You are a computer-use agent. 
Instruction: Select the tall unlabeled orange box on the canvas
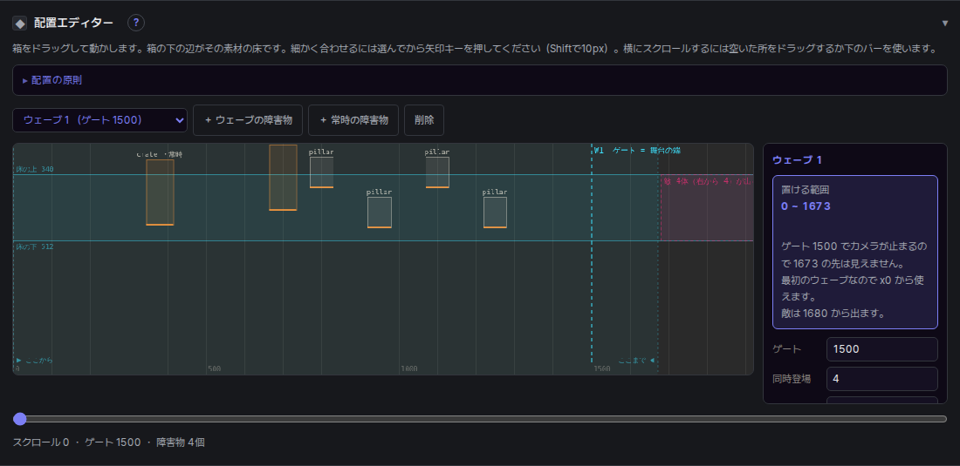pyautogui.click(x=283, y=178)
